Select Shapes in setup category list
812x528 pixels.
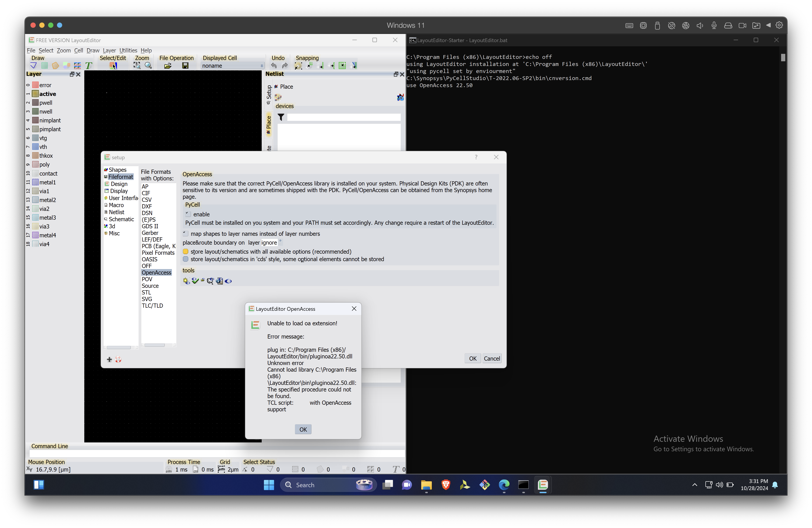(x=117, y=170)
